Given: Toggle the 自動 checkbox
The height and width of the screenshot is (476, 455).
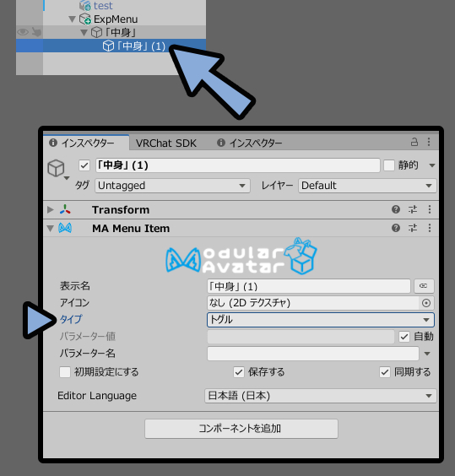Looking at the screenshot, I should [x=404, y=337].
